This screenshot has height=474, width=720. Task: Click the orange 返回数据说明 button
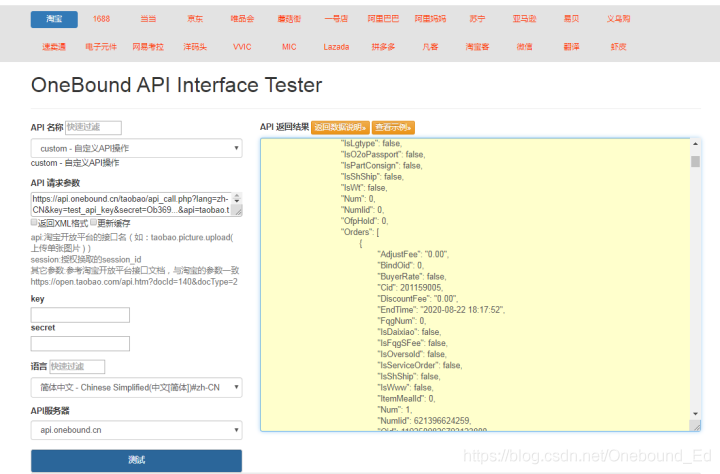340,127
